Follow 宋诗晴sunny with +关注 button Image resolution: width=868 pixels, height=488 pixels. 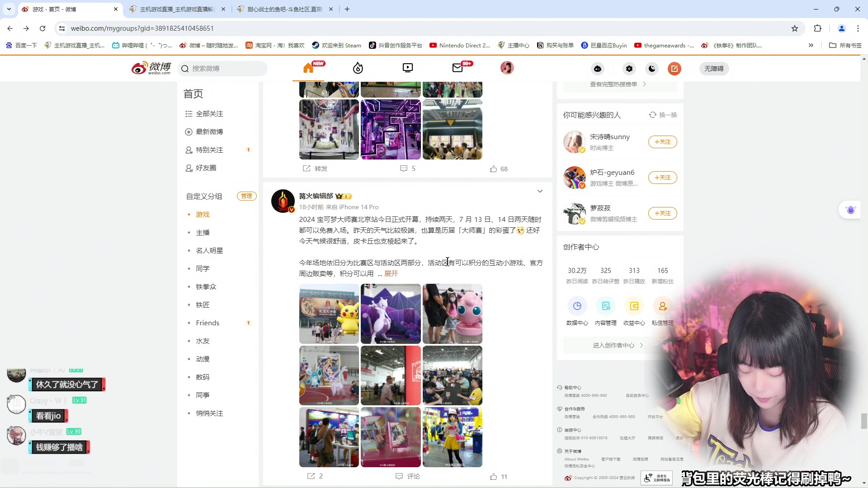pos(662,141)
